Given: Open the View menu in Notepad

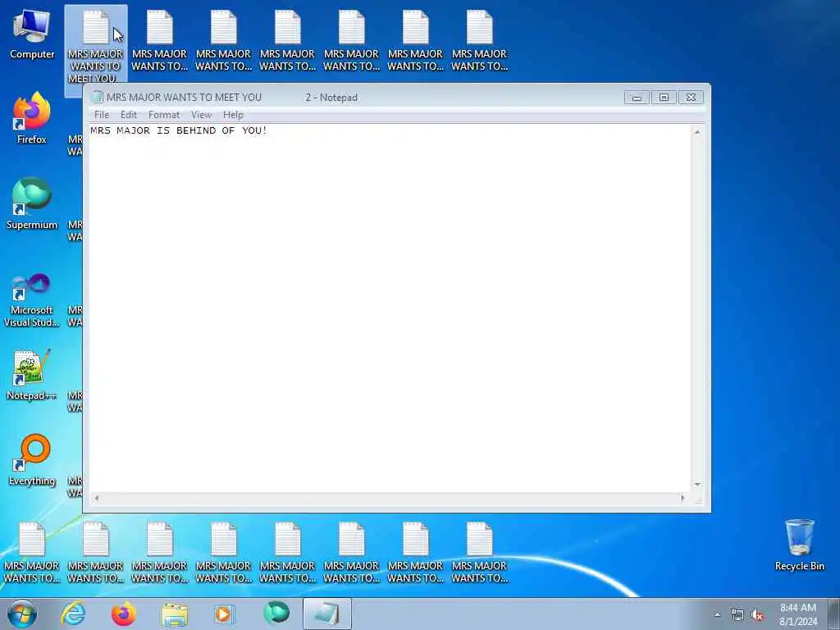Looking at the screenshot, I should 201,115.
